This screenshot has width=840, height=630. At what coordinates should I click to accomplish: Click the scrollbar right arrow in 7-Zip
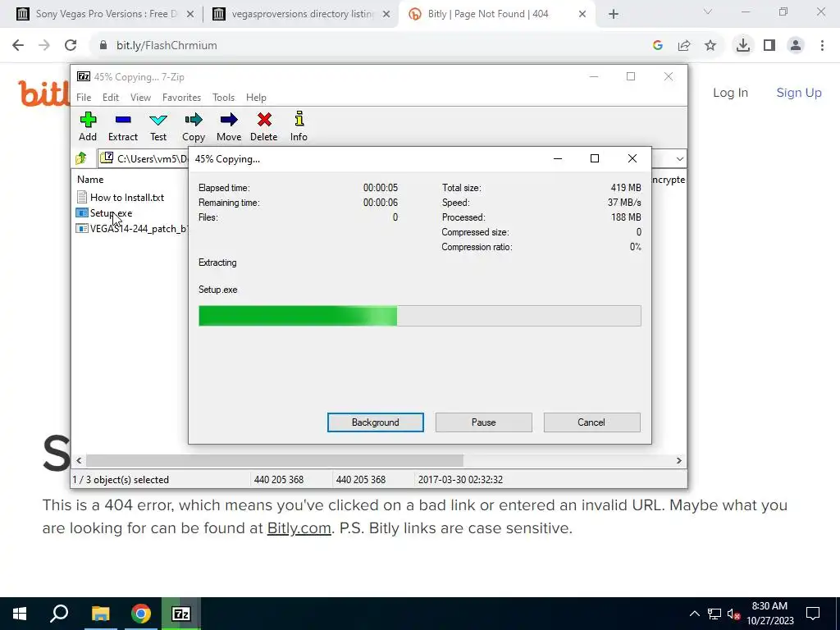678,461
